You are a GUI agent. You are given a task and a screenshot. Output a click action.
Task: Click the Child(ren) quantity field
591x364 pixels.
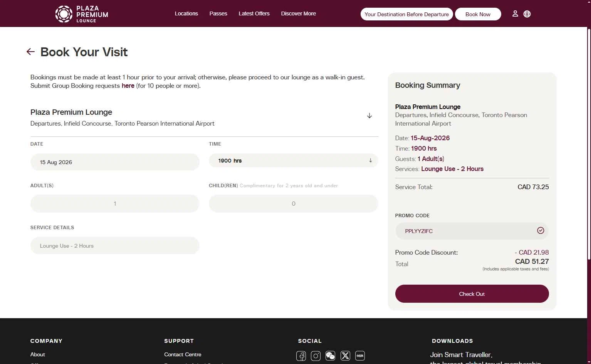pyautogui.click(x=293, y=203)
